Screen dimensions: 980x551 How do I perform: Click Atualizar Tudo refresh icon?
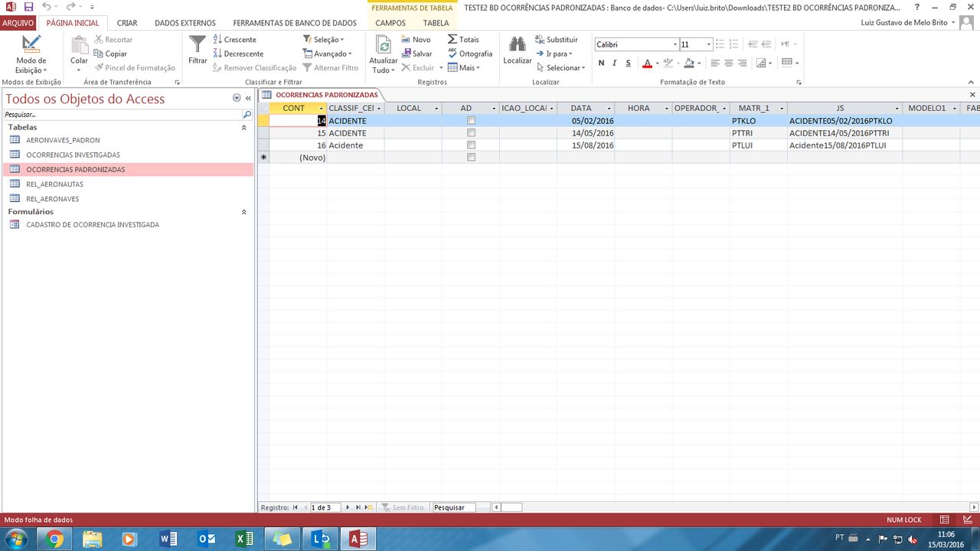(383, 46)
